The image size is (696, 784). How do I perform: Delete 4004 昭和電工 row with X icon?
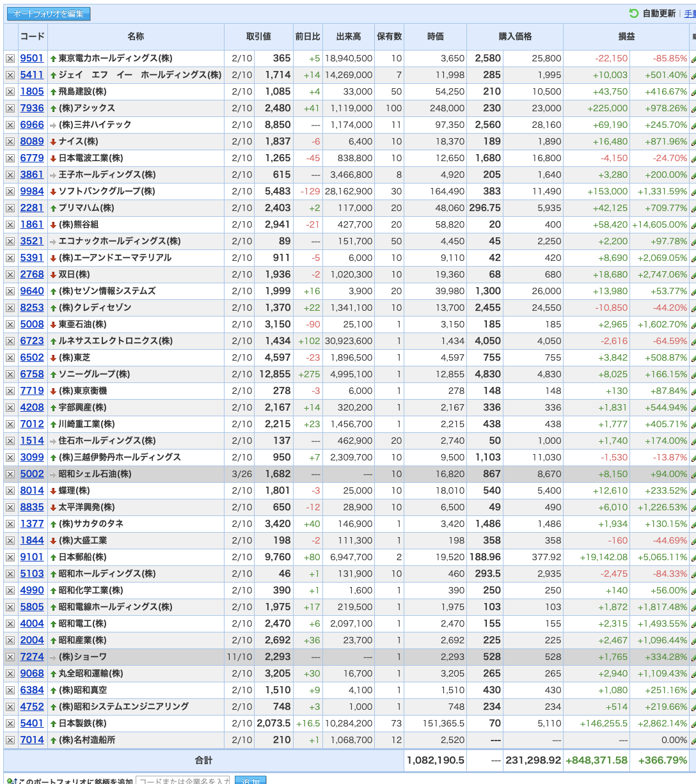pos(10,623)
